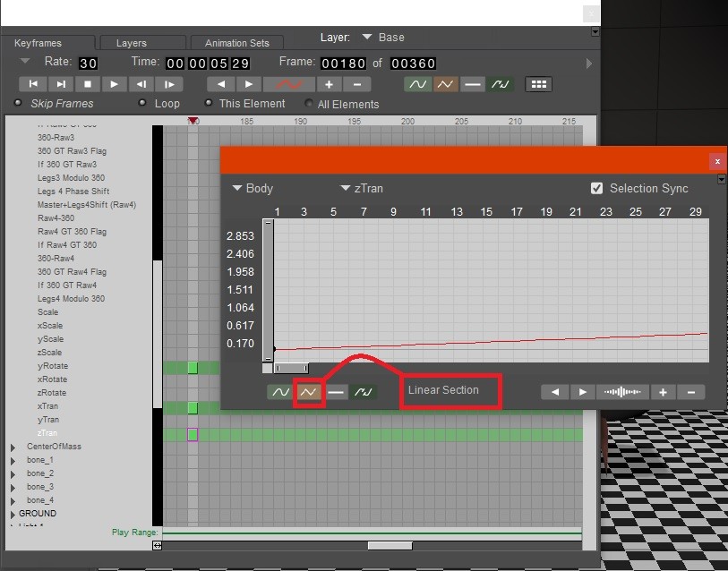Image resolution: width=728 pixels, height=571 pixels.
Task: Delete keyframes with the minus button in the graph window
Action: tap(690, 392)
